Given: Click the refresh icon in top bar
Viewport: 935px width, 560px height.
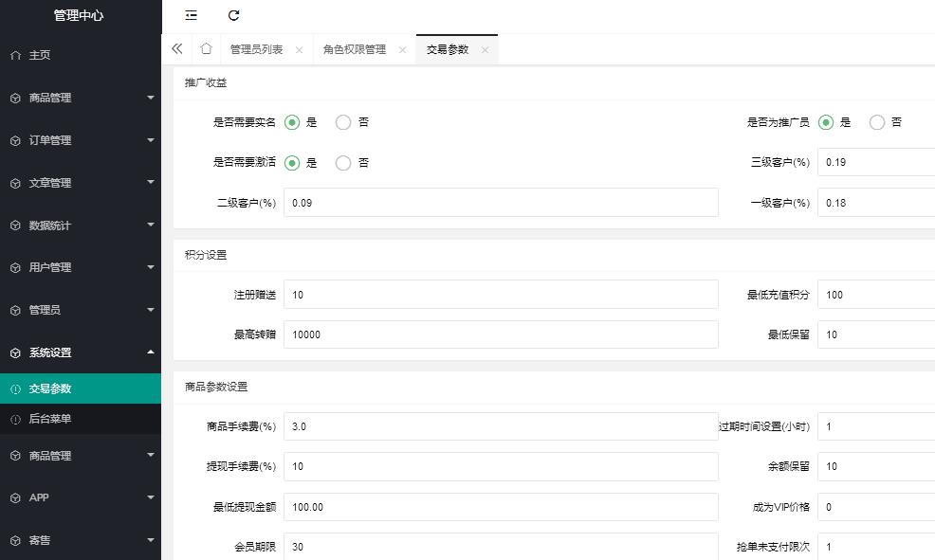Looking at the screenshot, I should click(x=234, y=15).
